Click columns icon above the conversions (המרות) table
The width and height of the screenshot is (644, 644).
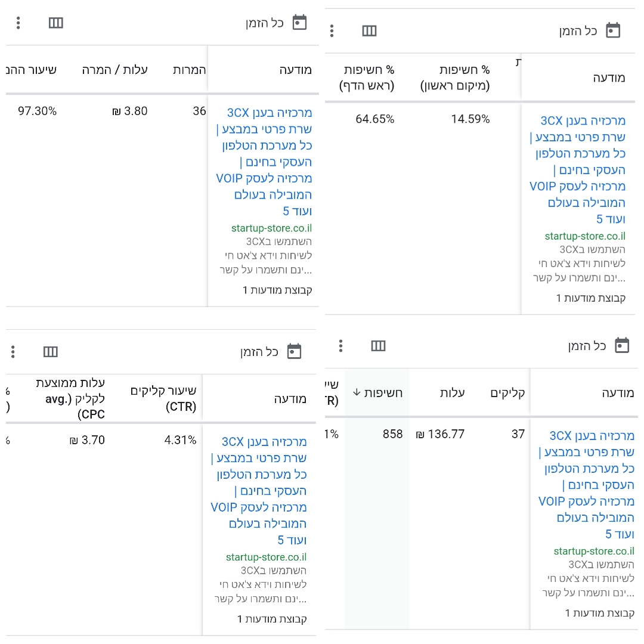pyautogui.click(x=56, y=23)
